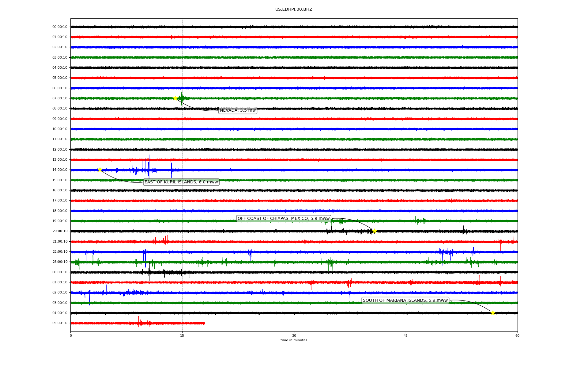
Task: Click the 23:00:10 time label
Action: (x=60, y=262)
